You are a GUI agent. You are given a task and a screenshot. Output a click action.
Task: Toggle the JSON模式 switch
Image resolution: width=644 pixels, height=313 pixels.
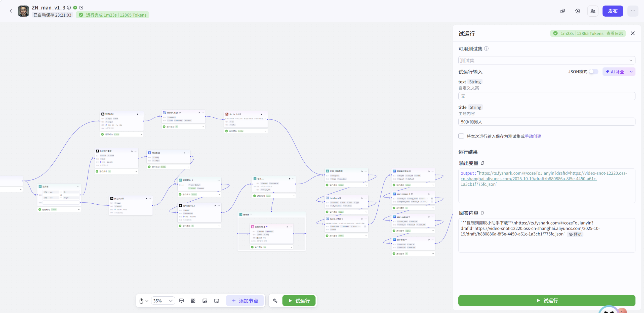coord(593,72)
